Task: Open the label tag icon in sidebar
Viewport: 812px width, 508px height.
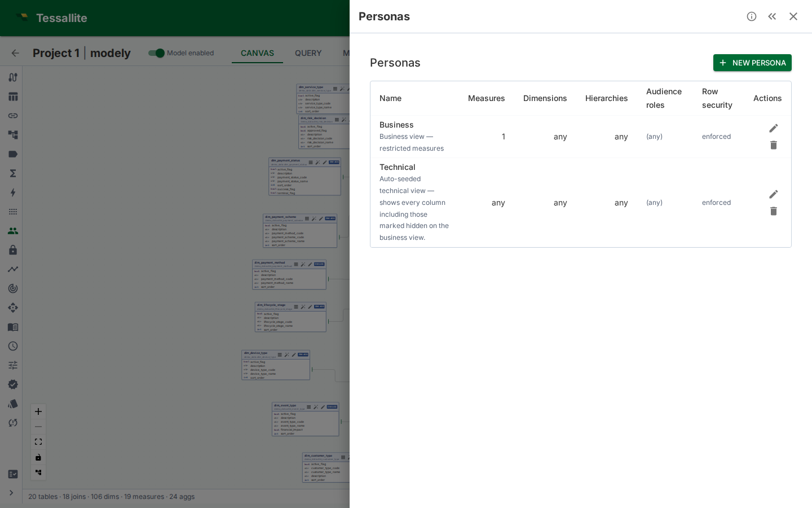Action: 12,154
